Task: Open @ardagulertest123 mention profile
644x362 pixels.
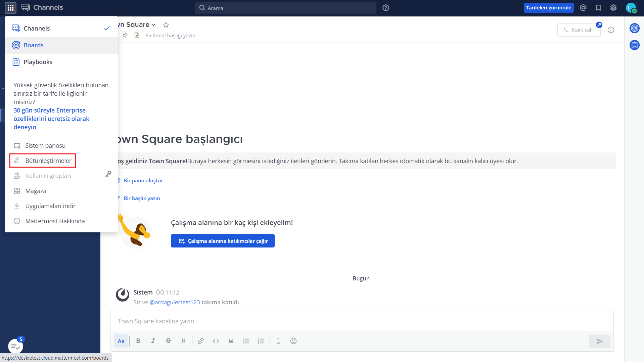Action: pos(175,302)
